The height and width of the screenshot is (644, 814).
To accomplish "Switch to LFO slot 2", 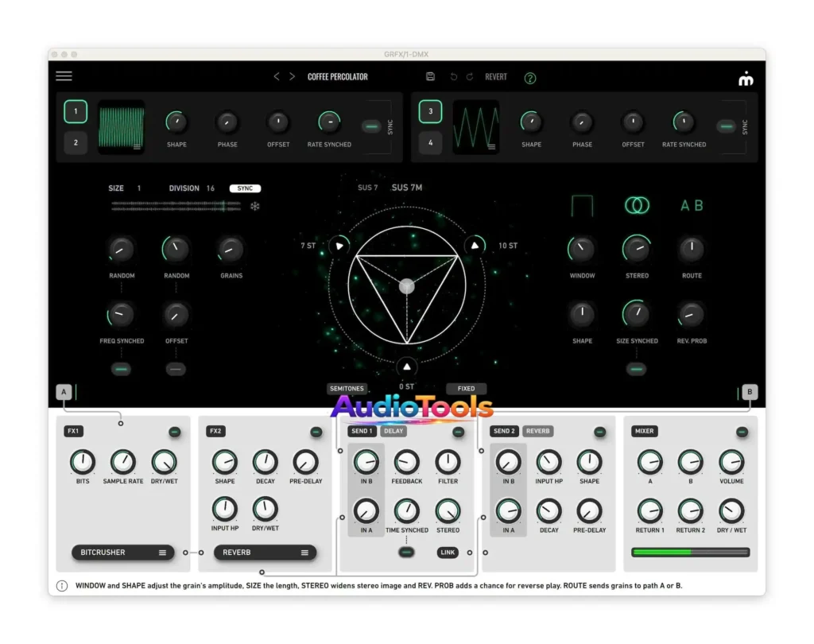I will (76, 143).
